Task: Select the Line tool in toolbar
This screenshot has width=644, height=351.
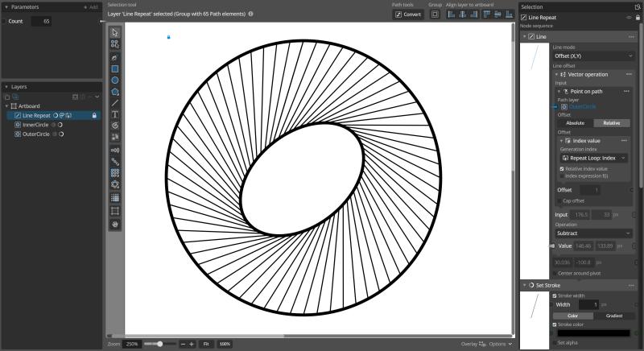Action: [115, 103]
